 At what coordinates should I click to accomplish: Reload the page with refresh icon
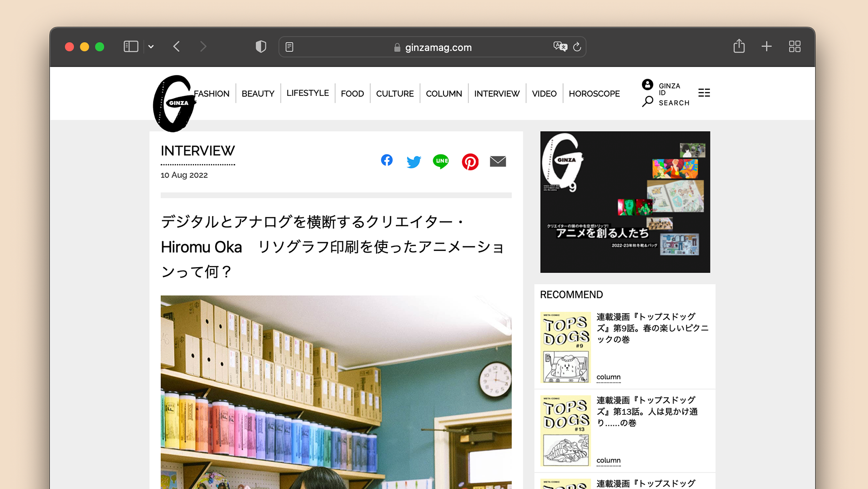[x=577, y=47]
